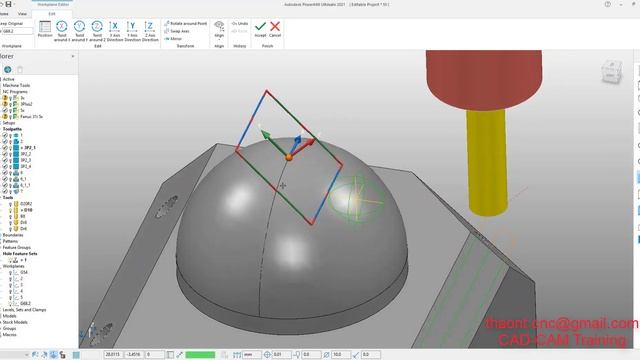Toggle light bulb of tool D20R2
Viewport: 640px width, 360px height.
point(11,204)
